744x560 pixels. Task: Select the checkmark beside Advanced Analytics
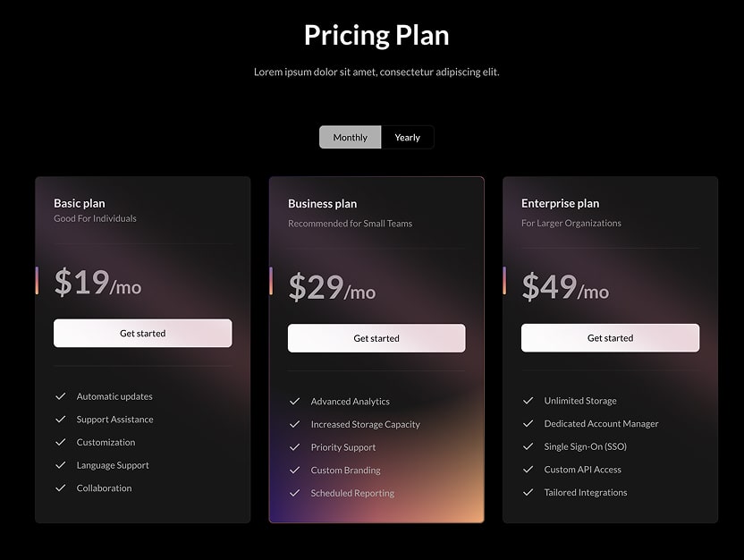tap(294, 401)
